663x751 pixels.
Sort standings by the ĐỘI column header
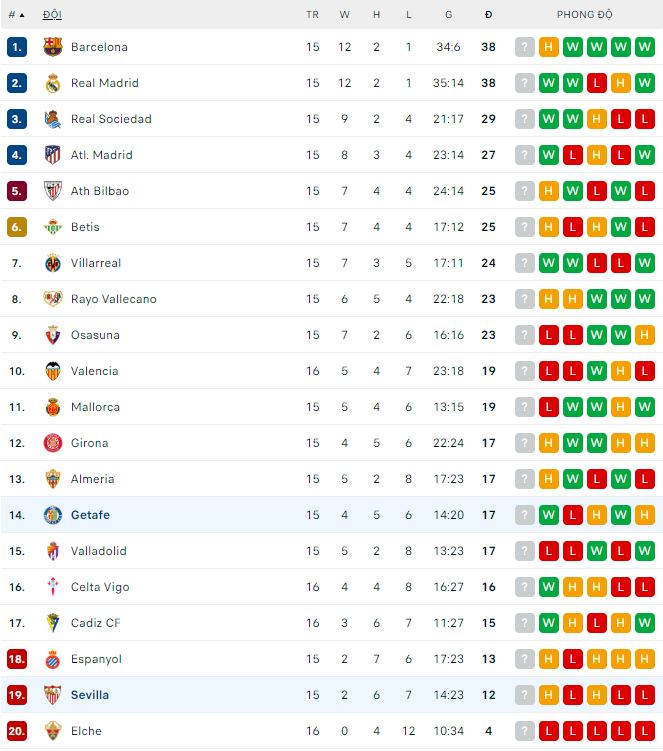[x=52, y=15]
